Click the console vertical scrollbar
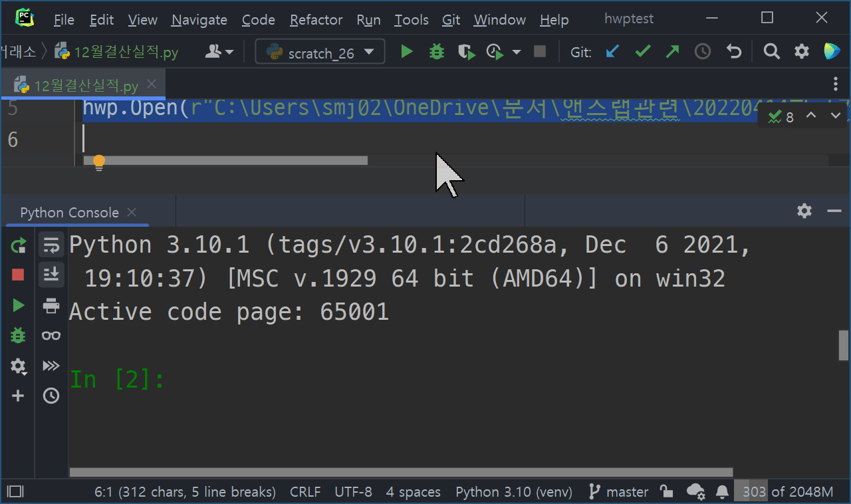This screenshot has width=851, height=504. (x=844, y=344)
